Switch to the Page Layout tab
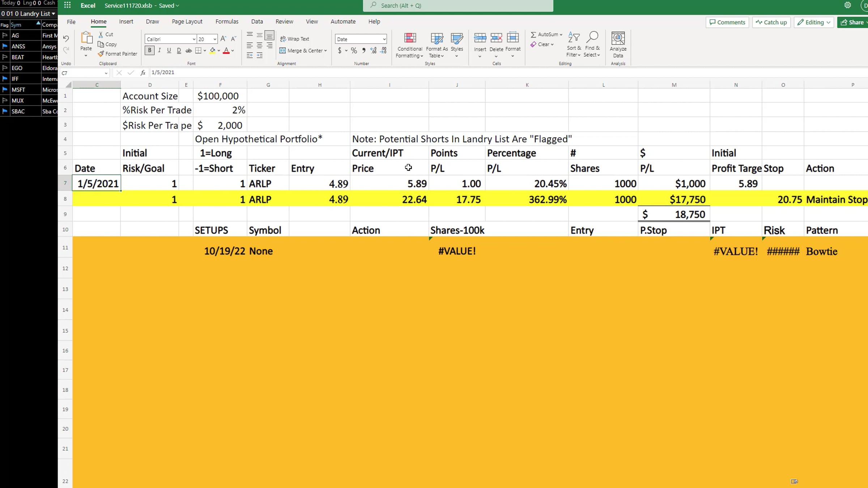868x488 pixels. (x=187, y=22)
